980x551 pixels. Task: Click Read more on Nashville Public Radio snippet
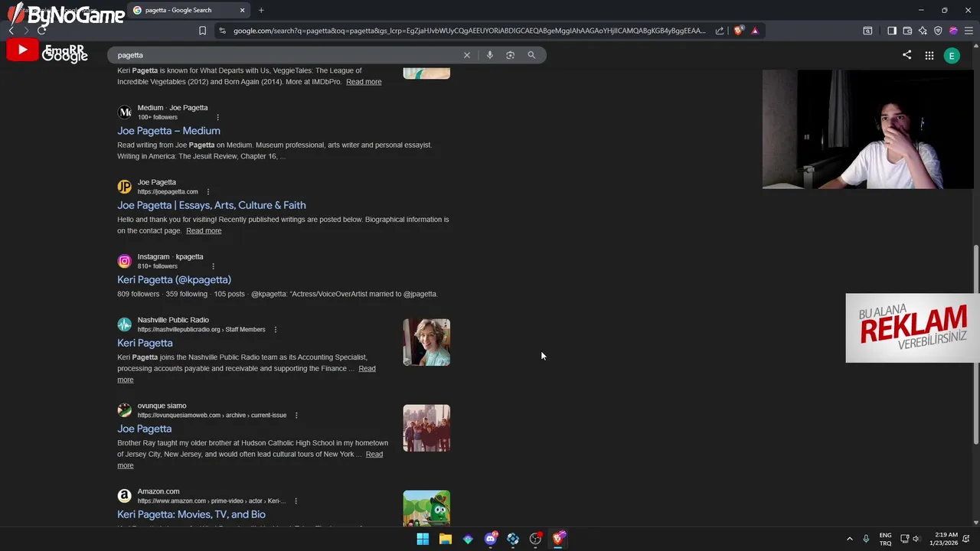[x=367, y=369]
